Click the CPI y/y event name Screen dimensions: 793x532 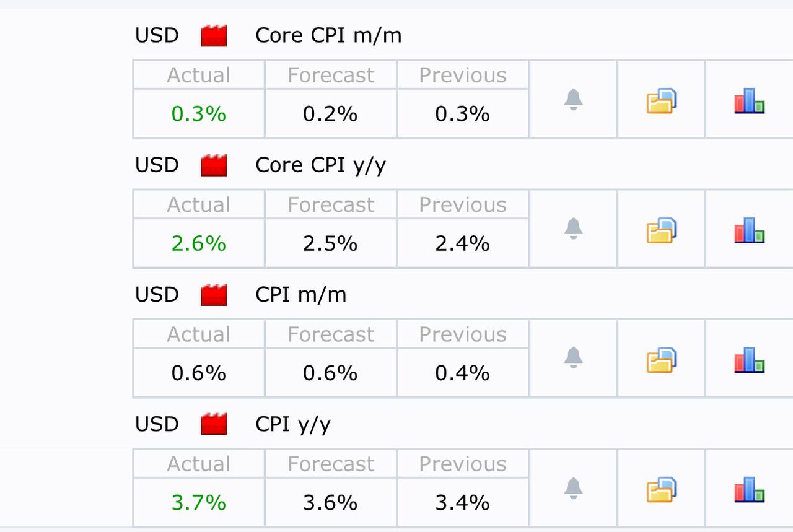[292, 424]
